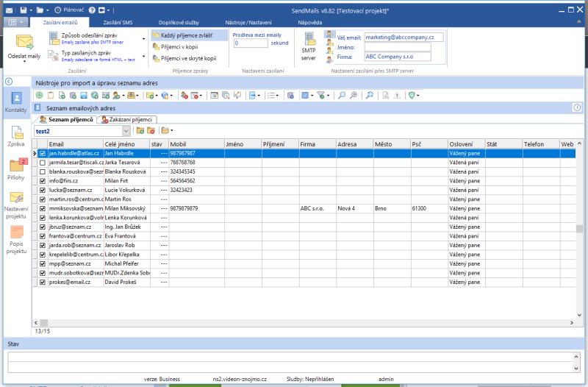Screen dimensions: 588x387
Task: Check the blanka.rouskova recipient checkbox
Action: point(43,171)
